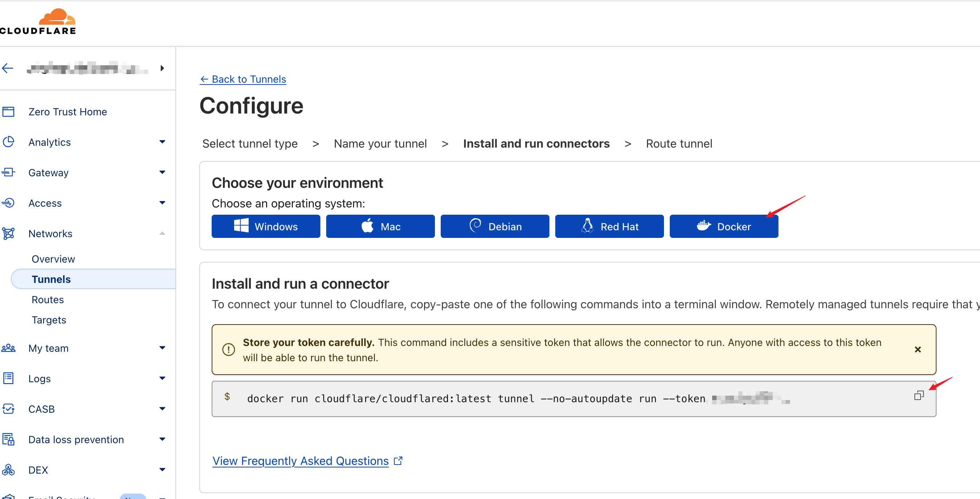Image resolution: width=980 pixels, height=499 pixels.
Task: Go to Select tunnel type step
Action: pos(250,144)
